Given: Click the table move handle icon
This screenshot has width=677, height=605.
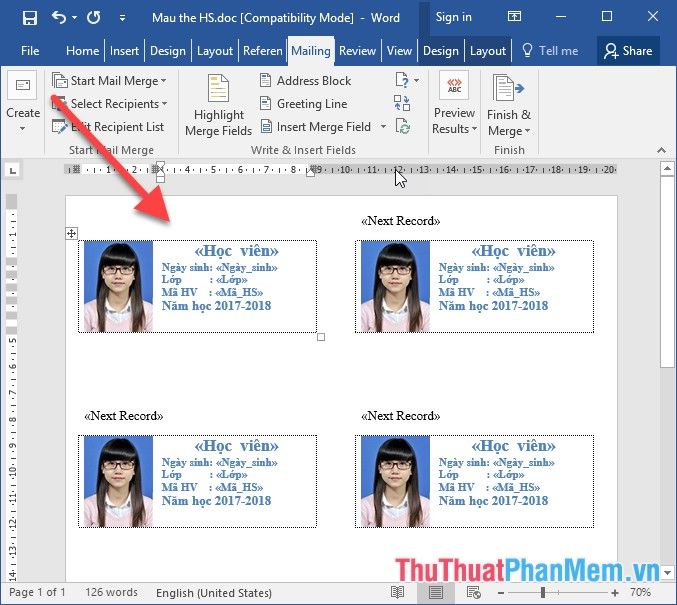Looking at the screenshot, I should [x=71, y=233].
